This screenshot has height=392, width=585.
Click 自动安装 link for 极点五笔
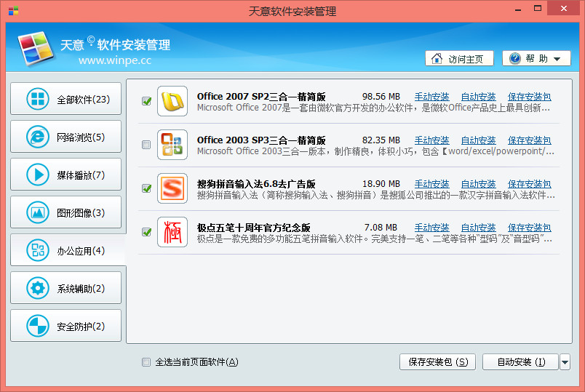pyautogui.click(x=478, y=228)
